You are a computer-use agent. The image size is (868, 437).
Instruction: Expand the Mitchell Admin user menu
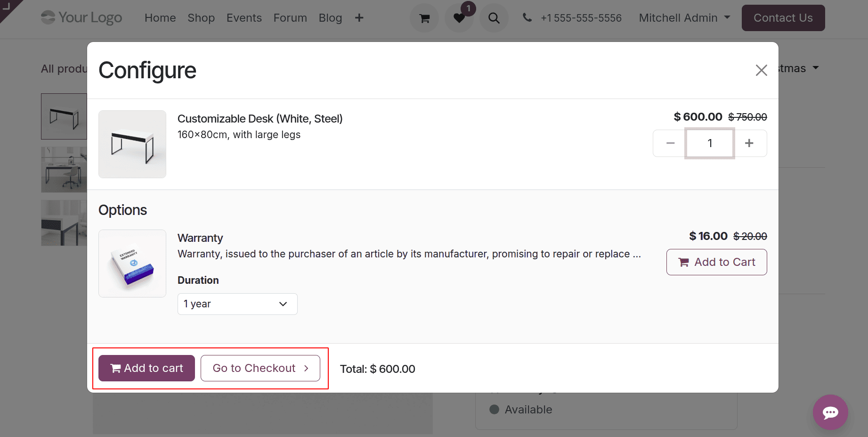tap(684, 18)
